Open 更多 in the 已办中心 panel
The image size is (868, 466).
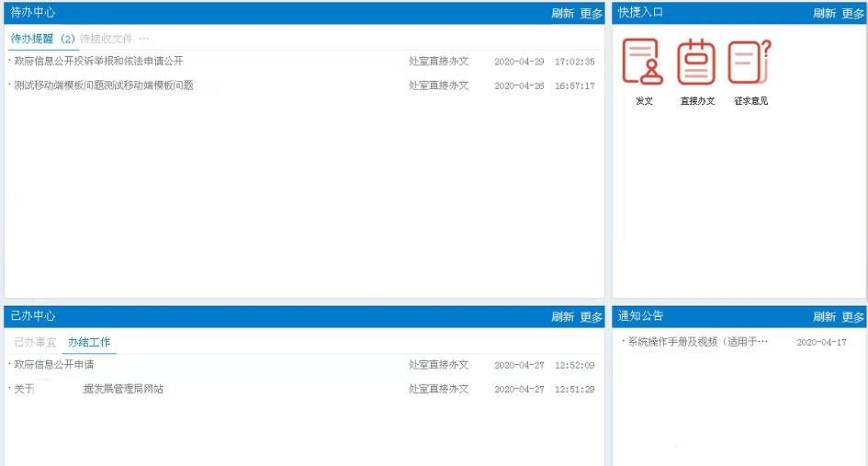click(x=592, y=317)
